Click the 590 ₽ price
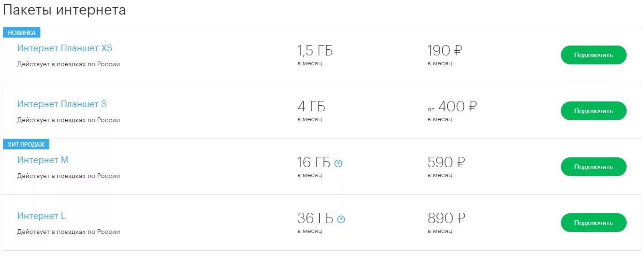Screen dimensions: 644x256 click(446, 163)
